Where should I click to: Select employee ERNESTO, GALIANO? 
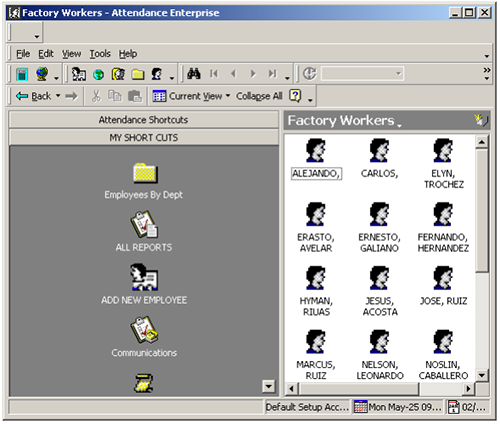click(x=379, y=227)
